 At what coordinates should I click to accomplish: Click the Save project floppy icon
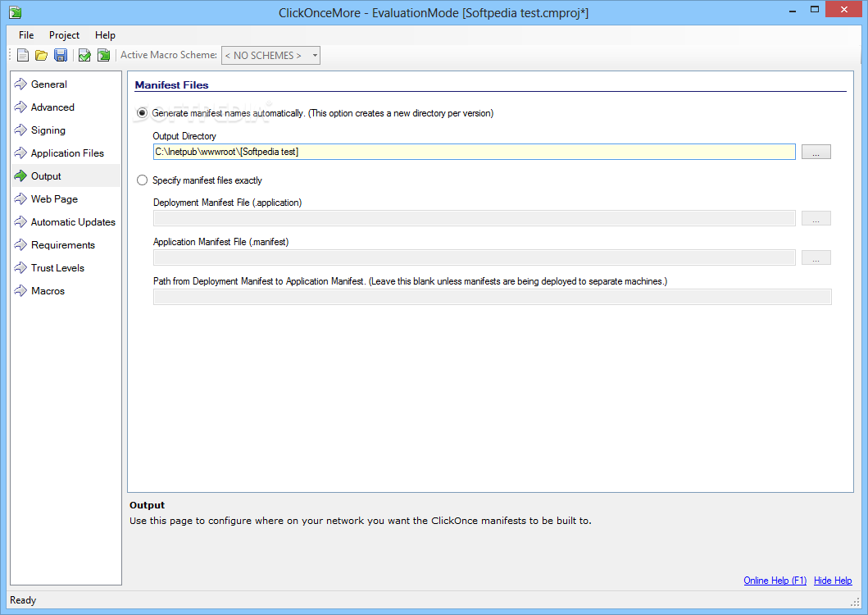[61, 55]
